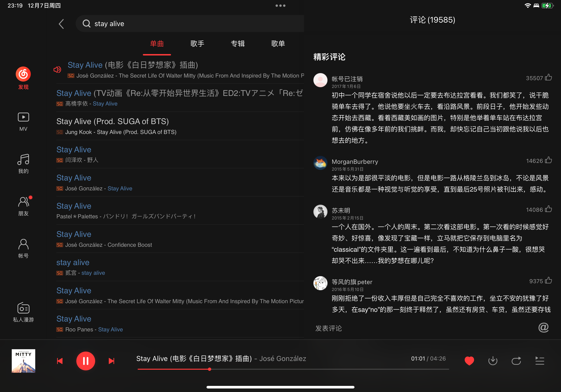
Task: Click the search magnifier icon
Action: [x=86, y=24]
